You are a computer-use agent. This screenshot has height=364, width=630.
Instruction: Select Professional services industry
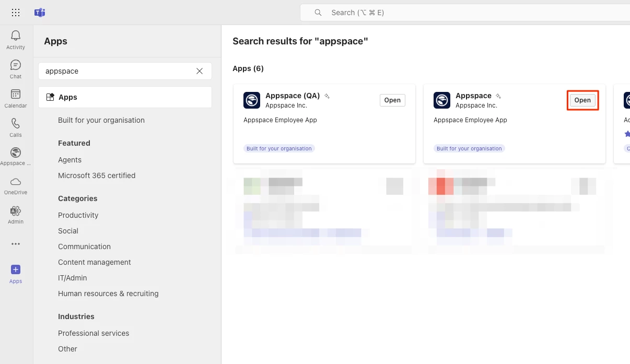click(x=94, y=333)
